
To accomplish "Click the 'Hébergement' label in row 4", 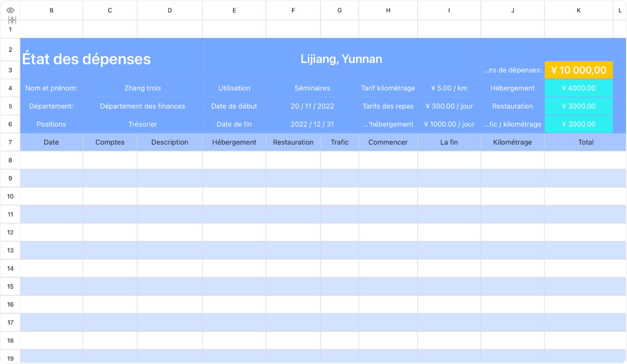I will [x=513, y=88].
